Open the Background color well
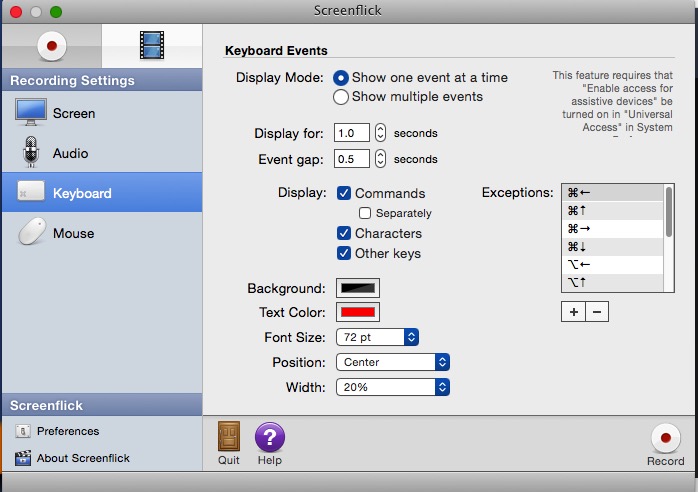Viewport: 698px width, 492px height. 358,288
